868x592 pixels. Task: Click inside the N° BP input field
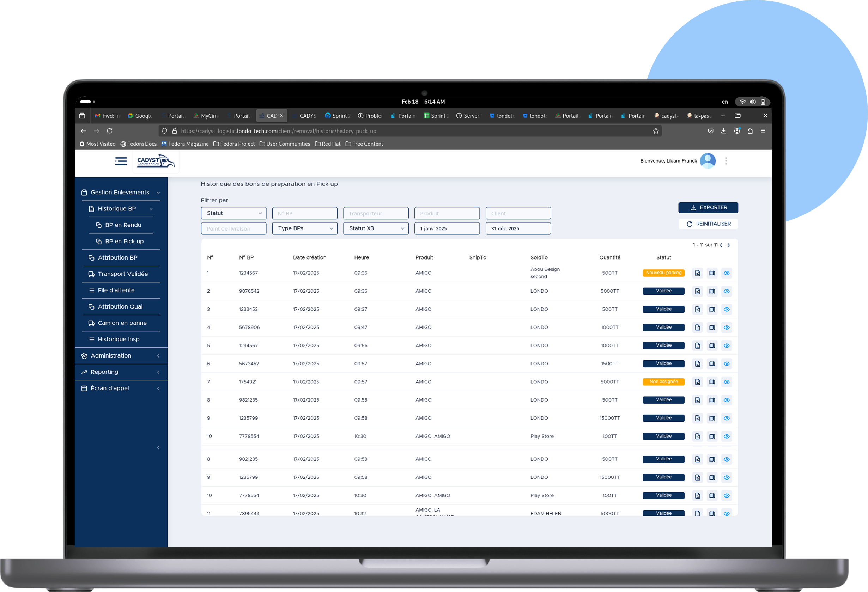pos(304,213)
